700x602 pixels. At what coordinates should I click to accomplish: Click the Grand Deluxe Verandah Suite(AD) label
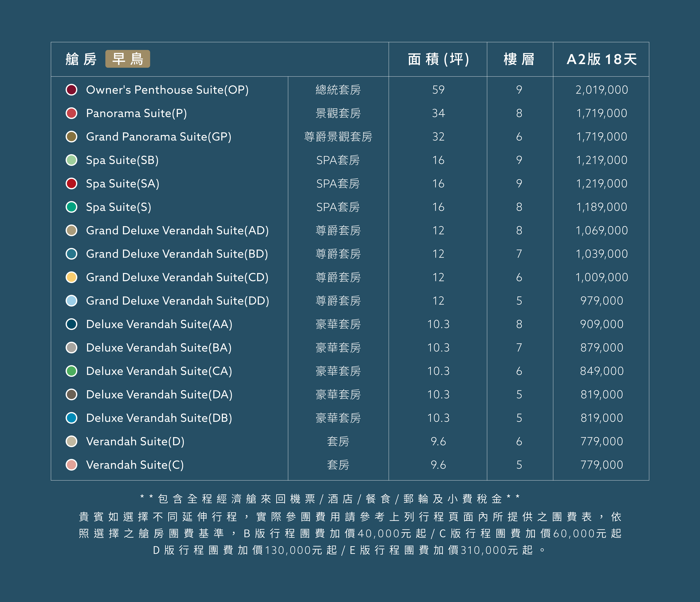(177, 231)
